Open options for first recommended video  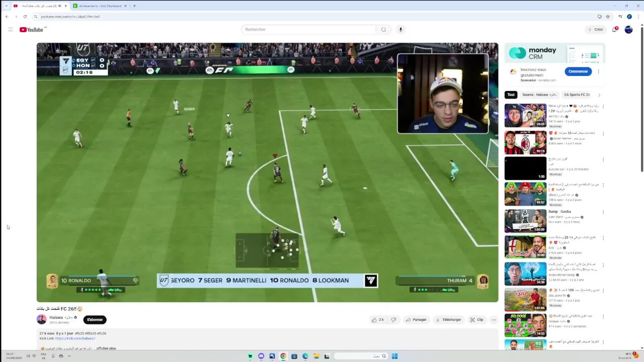[603, 107]
